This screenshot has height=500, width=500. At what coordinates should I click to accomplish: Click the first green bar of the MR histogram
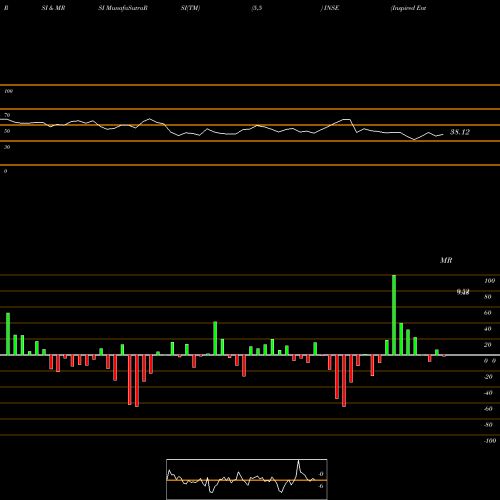pos(8,334)
